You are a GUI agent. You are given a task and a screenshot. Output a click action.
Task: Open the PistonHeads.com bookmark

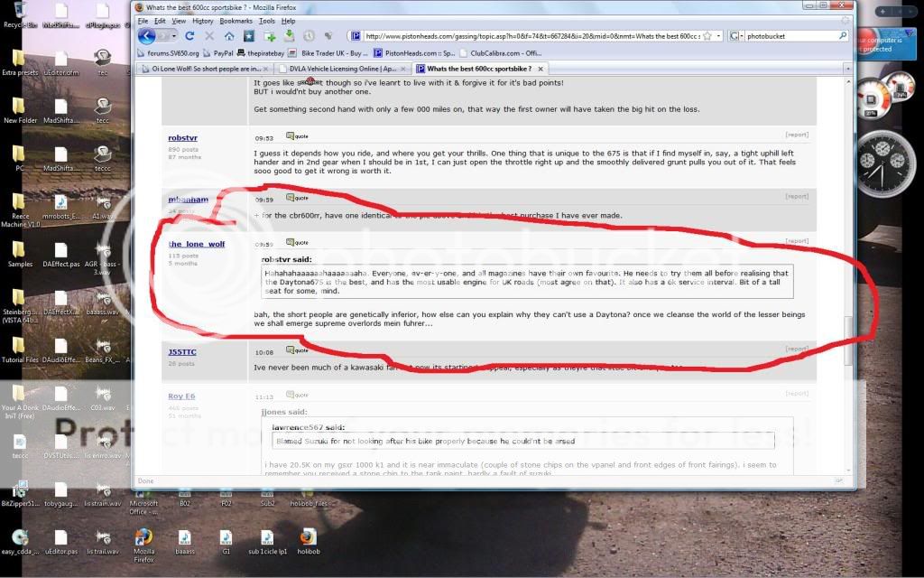414,53
